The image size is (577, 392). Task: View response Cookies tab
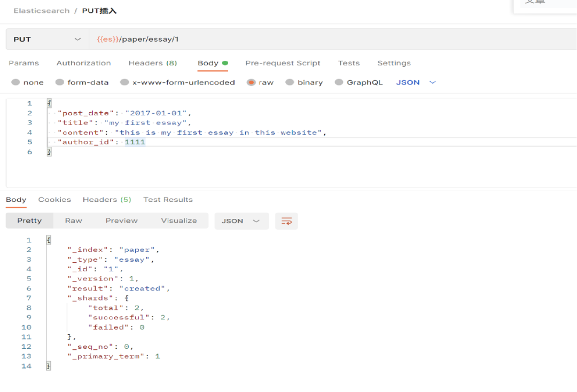(x=54, y=199)
